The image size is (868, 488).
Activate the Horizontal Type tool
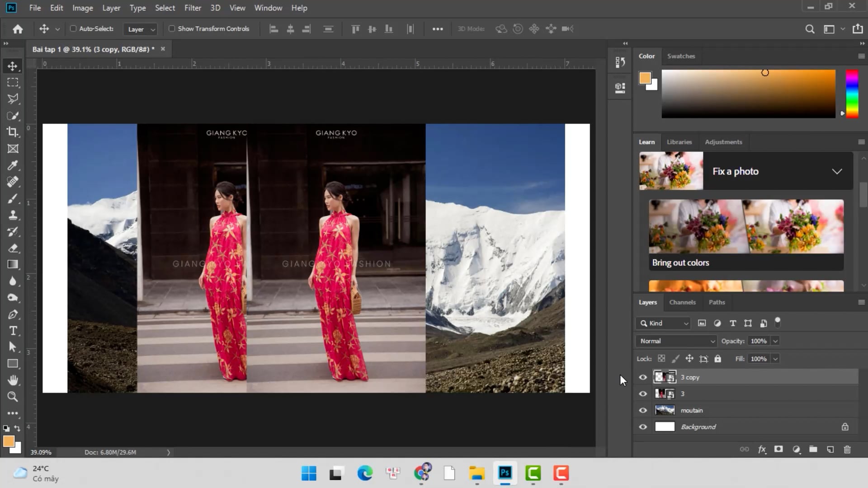pos(12,331)
